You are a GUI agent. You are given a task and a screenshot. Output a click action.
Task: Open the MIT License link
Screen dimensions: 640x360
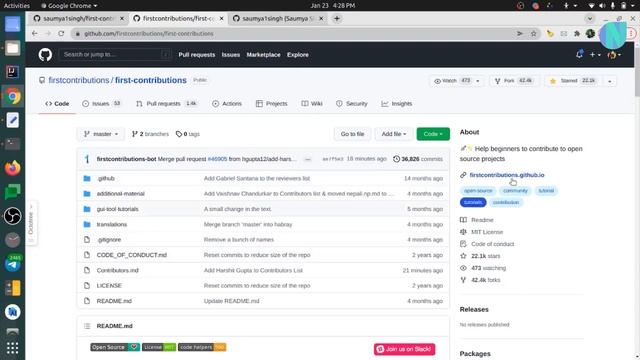[x=487, y=232]
